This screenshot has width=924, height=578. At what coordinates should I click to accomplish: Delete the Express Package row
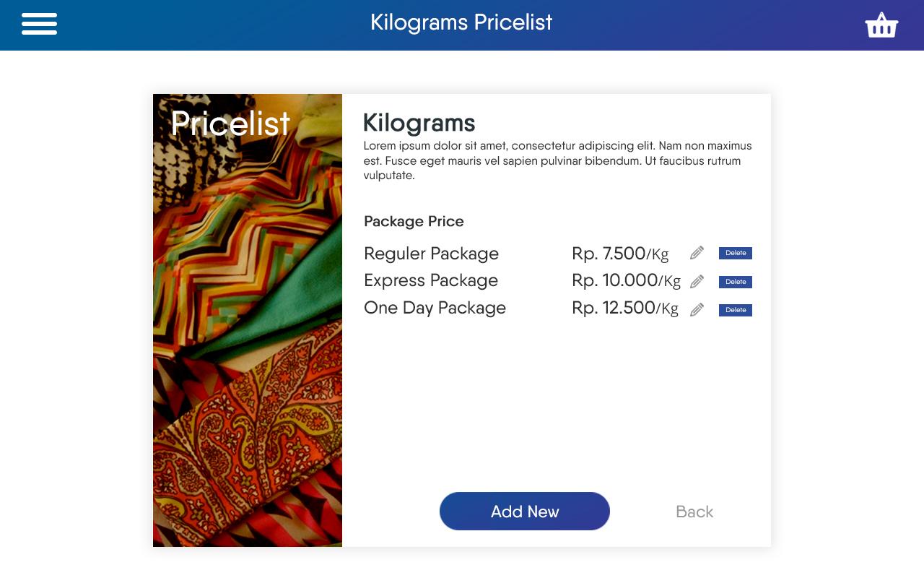735,282
